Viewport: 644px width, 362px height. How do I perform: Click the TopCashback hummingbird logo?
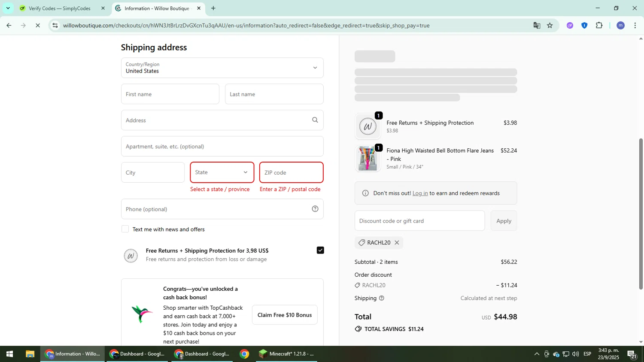(142, 314)
